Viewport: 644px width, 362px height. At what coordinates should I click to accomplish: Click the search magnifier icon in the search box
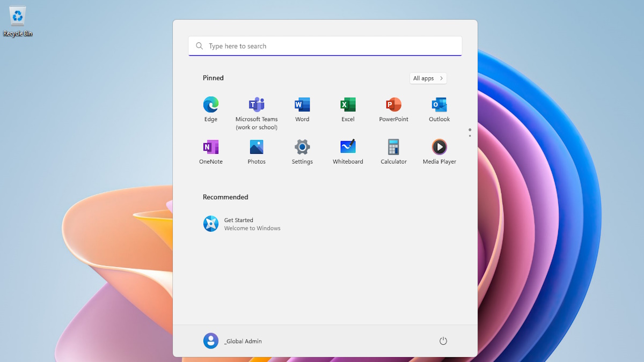[200, 46]
